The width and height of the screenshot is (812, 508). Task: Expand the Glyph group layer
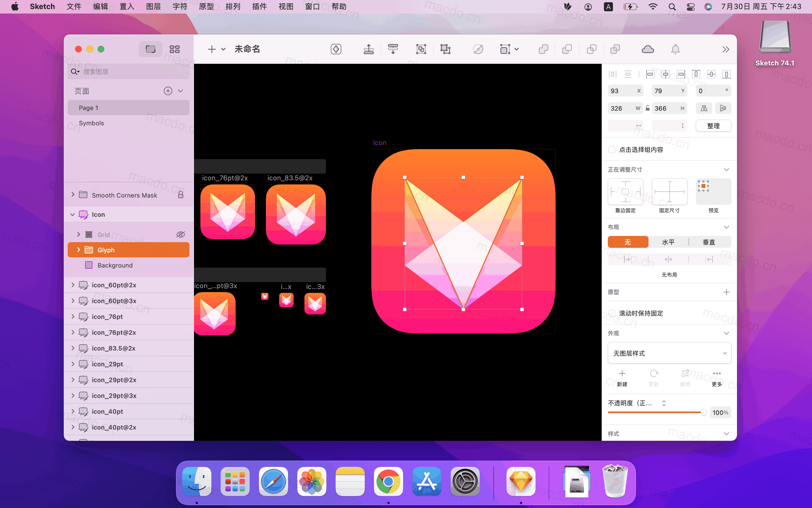tap(78, 250)
